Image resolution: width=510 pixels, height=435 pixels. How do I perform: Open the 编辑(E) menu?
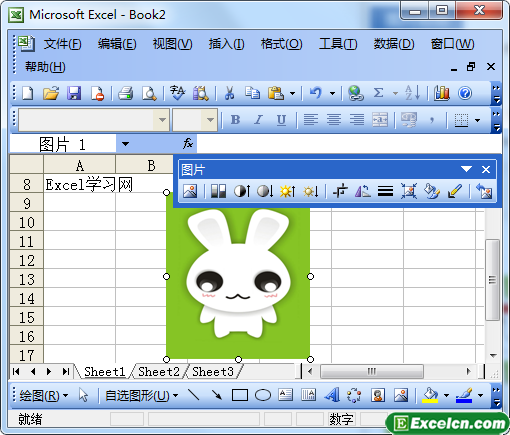(117, 44)
